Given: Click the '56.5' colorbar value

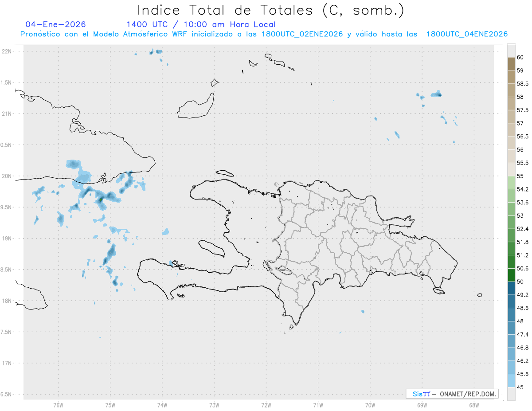Looking at the screenshot, I should tap(522, 137).
